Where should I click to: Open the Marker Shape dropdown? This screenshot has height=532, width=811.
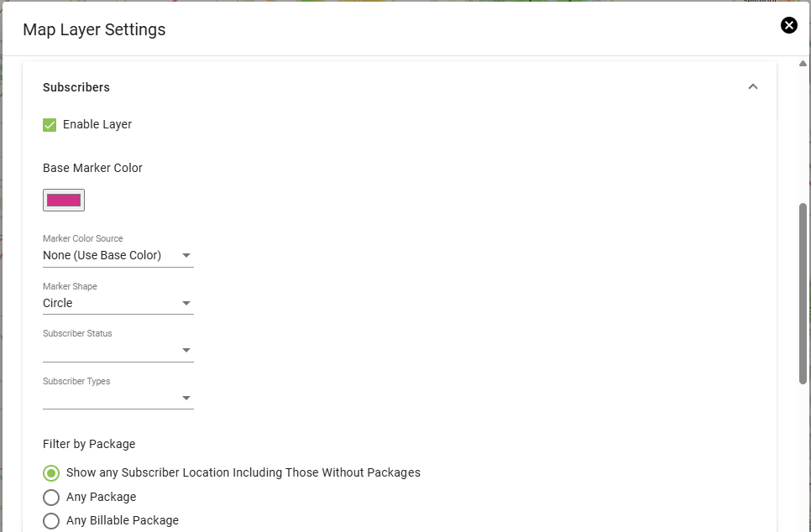coord(118,303)
